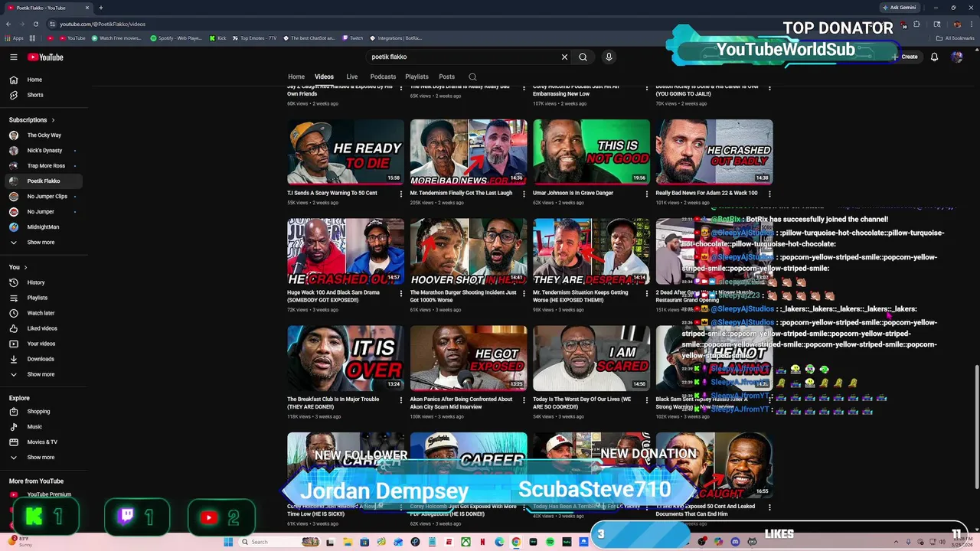Search within channel using the tab magnifier
The width and height of the screenshot is (980, 551).
(x=472, y=77)
